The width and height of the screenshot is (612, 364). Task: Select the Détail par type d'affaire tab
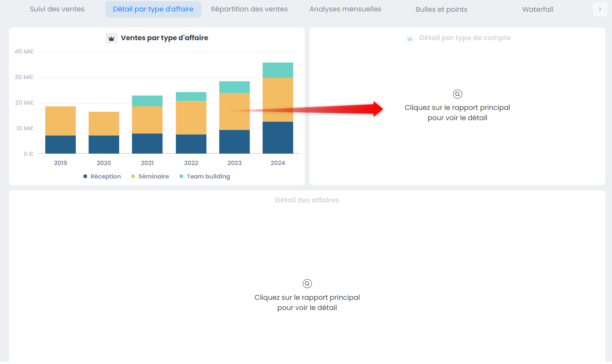pyautogui.click(x=153, y=9)
